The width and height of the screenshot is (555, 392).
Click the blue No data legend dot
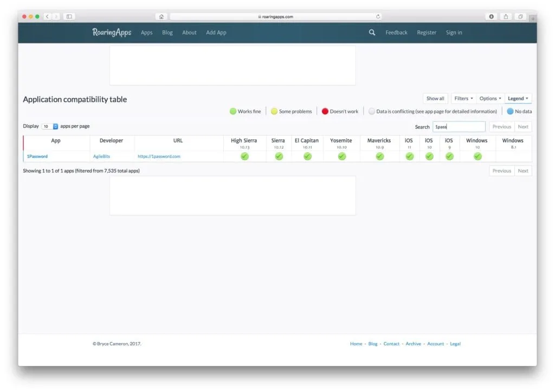510,111
